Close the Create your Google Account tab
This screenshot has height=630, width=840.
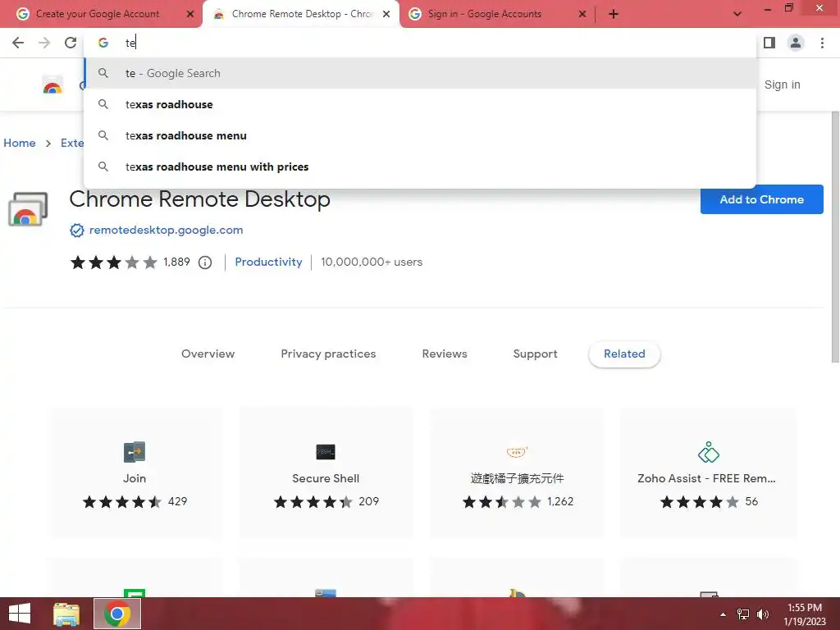(190, 14)
